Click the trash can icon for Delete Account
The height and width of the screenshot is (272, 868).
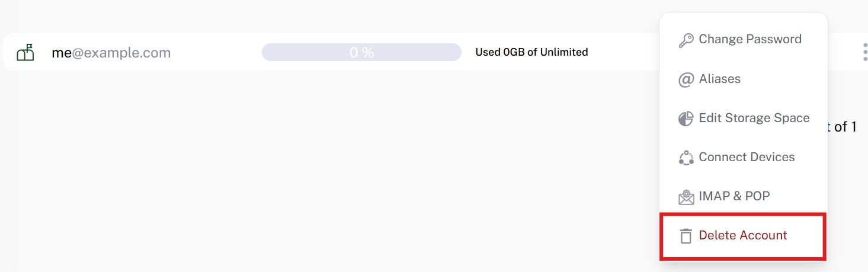pos(686,236)
